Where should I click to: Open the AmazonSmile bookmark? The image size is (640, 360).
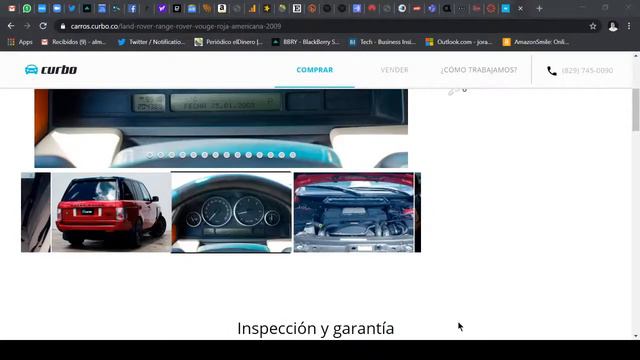click(536, 42)
